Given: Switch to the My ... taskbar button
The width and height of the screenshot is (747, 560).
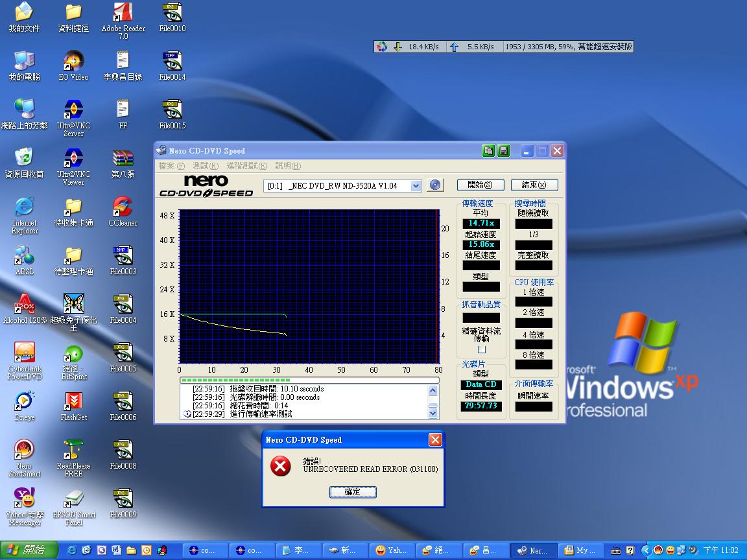Looking at the screenshot, I should click(x=580, y=550).
